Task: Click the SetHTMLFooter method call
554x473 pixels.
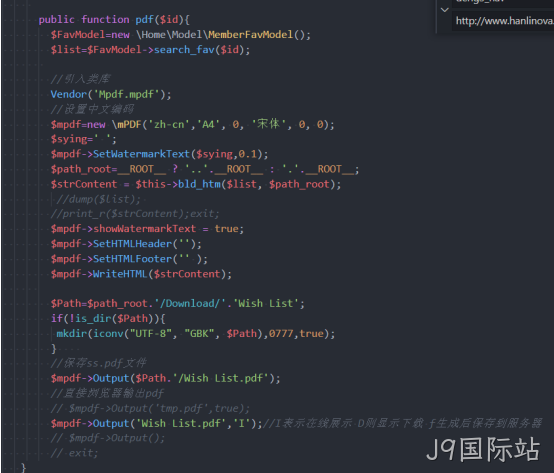Action: pos(132,259)
